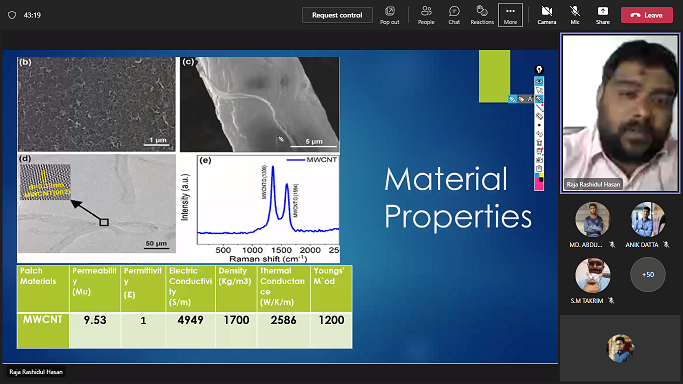The width and height of the screenshot is (683, 384).
Task: Open the More options menu
Action: [x=511, y=15]
